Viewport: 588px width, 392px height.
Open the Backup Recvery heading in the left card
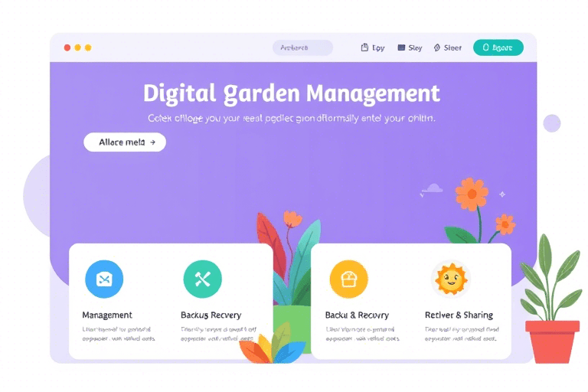(211, 315)
